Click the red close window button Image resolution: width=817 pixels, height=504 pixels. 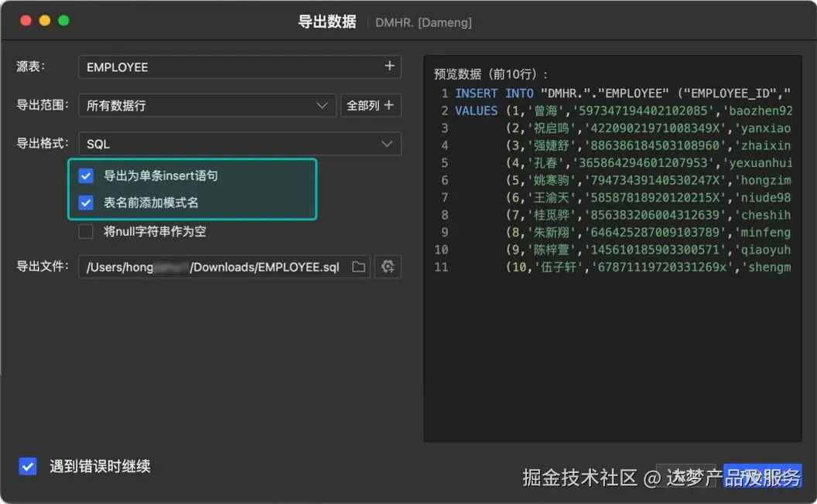point(26,20)
